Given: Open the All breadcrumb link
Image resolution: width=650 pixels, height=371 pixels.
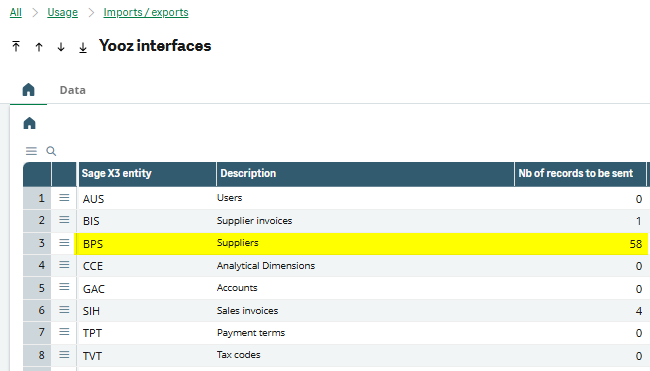Looking at the screenshot, I should 16,12.
